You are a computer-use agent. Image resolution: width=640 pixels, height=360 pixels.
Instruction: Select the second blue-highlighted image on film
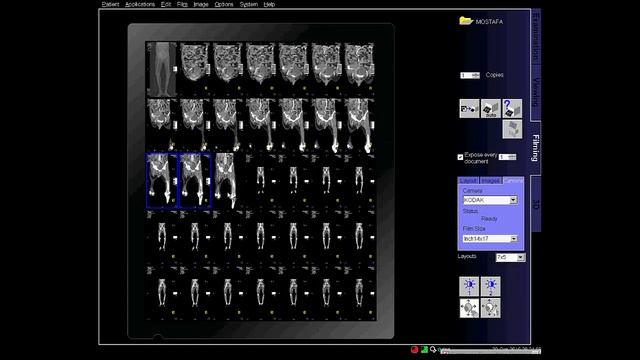[195, 181]
